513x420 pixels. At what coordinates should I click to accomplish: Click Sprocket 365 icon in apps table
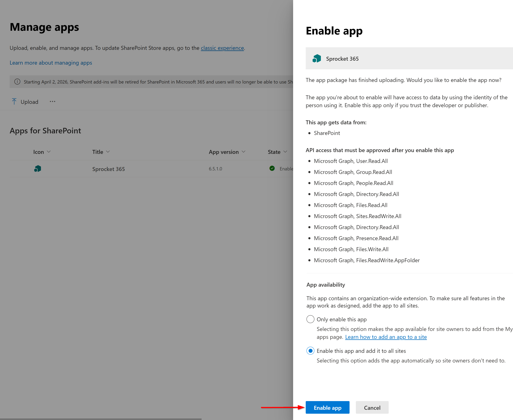pos(38,169)
